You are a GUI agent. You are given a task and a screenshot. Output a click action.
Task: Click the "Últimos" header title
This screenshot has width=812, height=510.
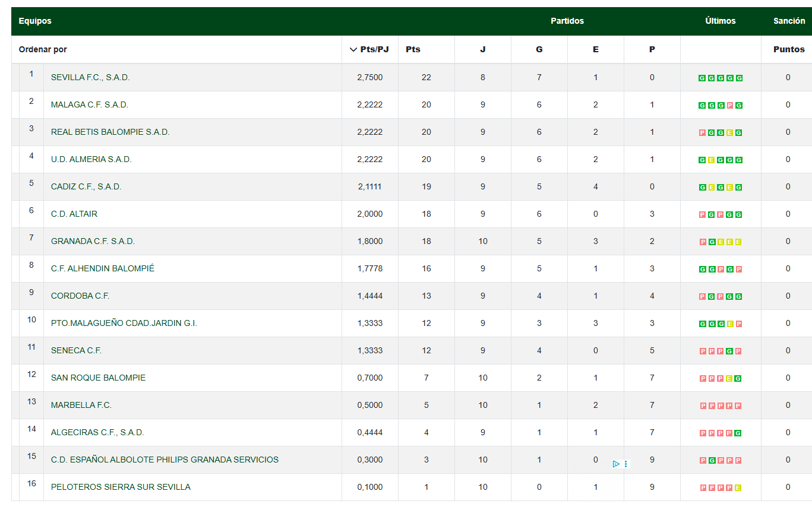coord(721,21)
